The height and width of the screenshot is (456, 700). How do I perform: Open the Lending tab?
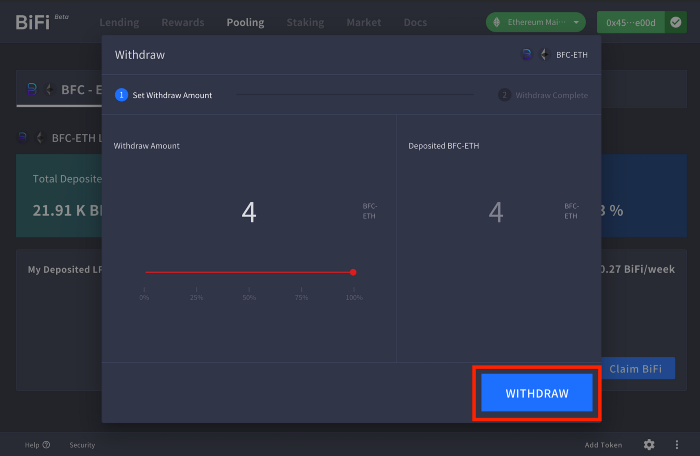click(x=119, y=22)
